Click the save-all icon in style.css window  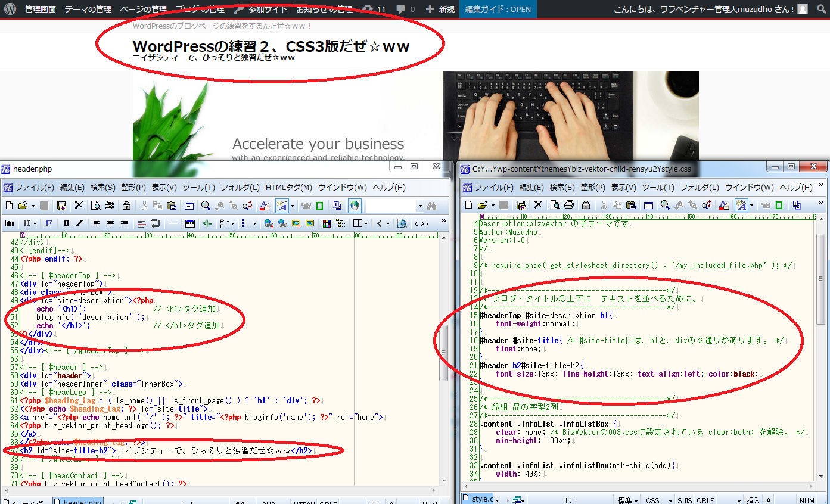(x=520, y=205)
